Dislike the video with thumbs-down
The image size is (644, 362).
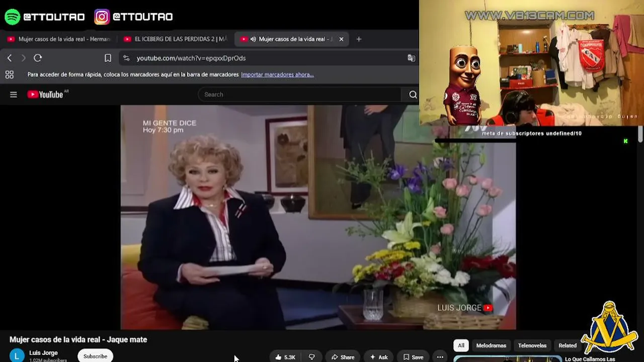pos(311,357)
